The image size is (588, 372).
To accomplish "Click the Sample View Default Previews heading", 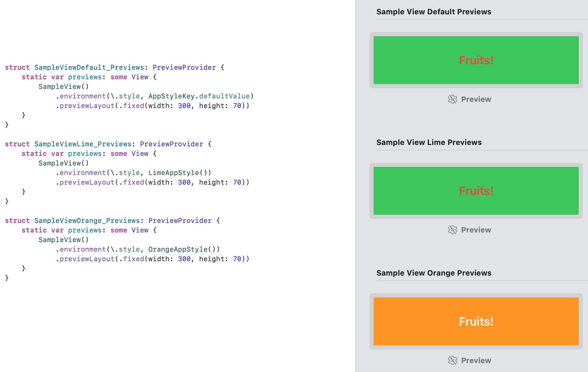I will (x=433, y=12).
